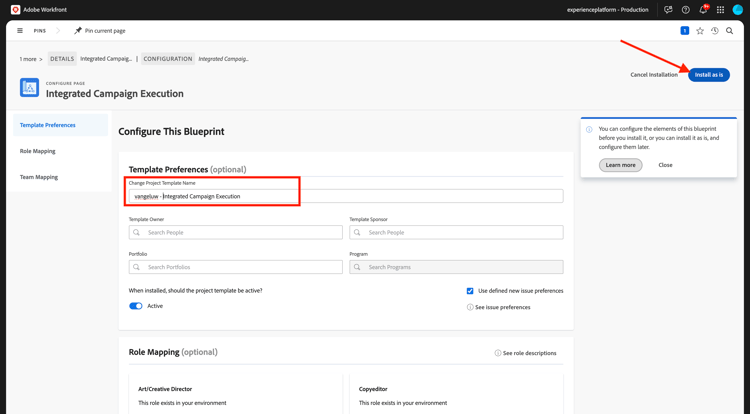
Task: Open the user profile avatar
Action: [x=738, y=10]
